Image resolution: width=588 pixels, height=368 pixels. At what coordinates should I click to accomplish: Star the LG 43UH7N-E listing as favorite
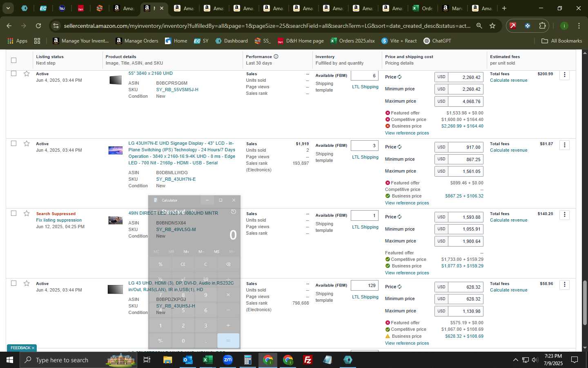click(x=27, y=144)
